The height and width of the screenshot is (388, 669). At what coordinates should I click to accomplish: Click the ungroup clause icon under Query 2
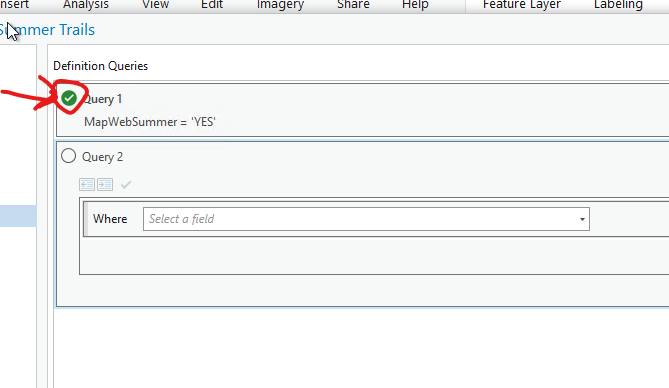point(87,184)
